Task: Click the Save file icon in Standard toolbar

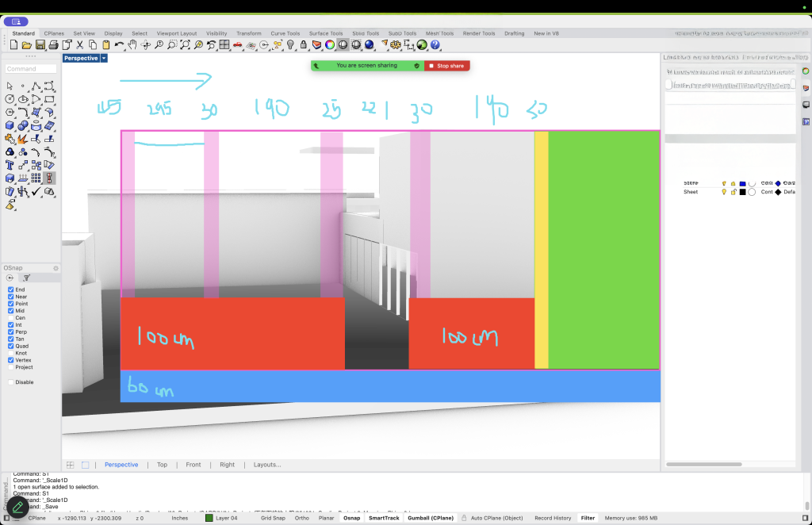Action: 40,45
